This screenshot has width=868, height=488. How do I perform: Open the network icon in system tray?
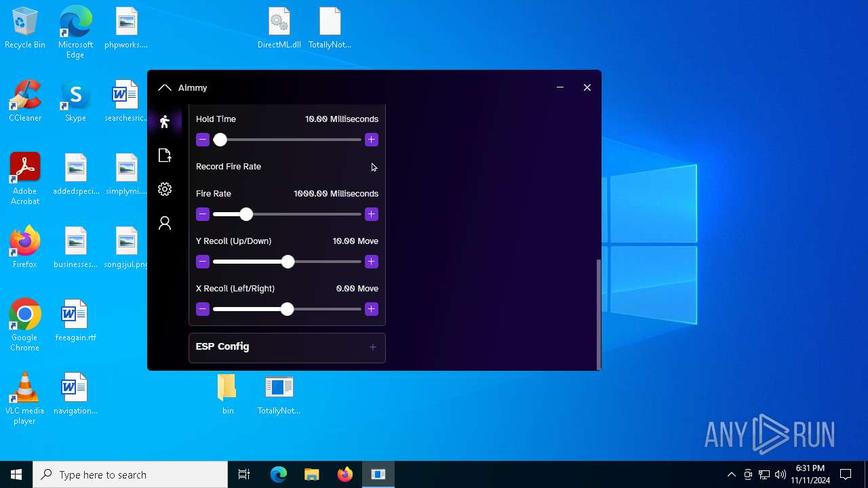click(x=764, y=474)
